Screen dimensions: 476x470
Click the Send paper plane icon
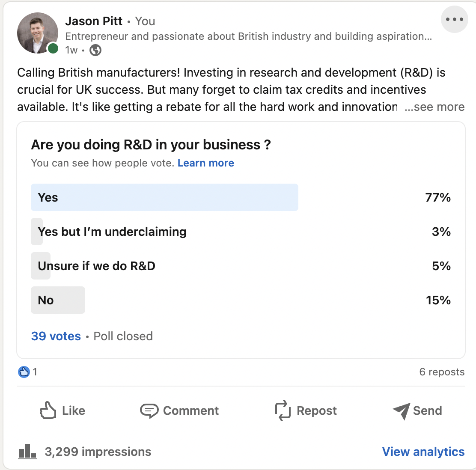(x=402, y=411)
